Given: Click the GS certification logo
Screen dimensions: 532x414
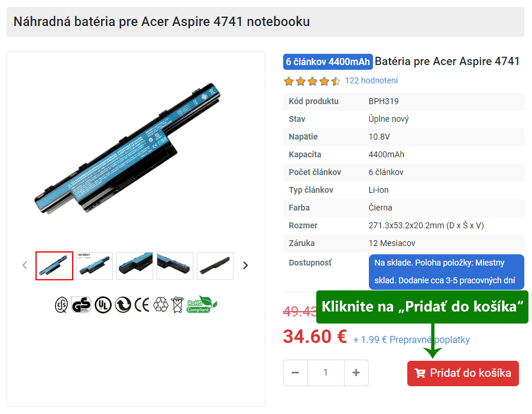Looking at the screenshot, I should (x=82, y=305).
